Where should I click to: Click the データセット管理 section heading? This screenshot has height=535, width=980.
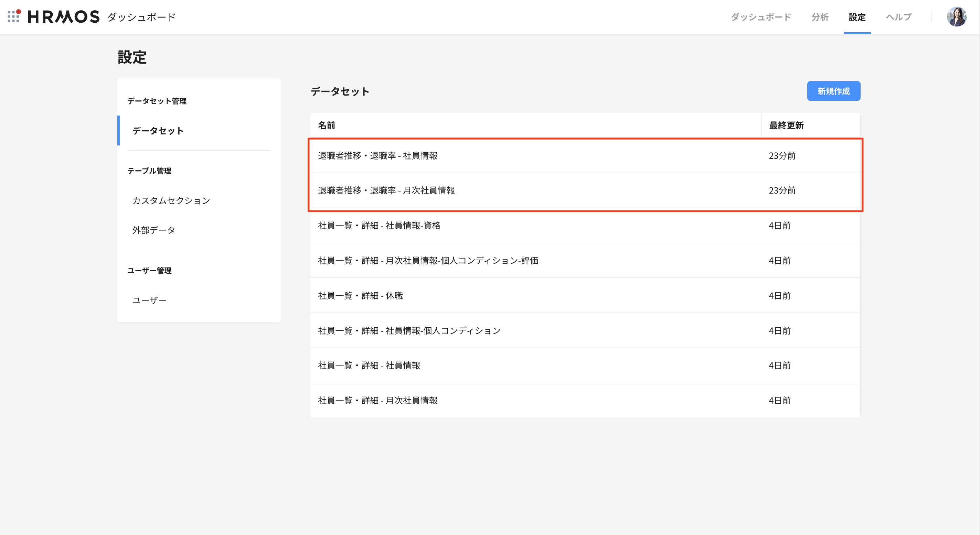click(157, 101)
